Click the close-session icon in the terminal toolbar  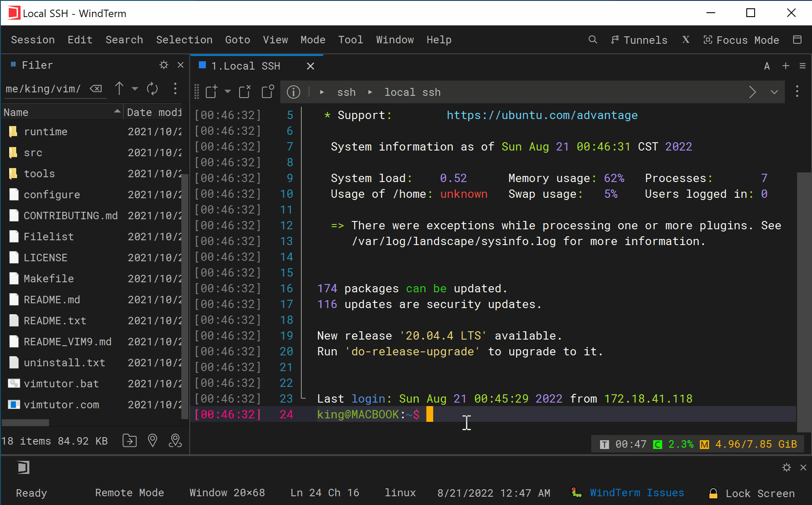244,92
